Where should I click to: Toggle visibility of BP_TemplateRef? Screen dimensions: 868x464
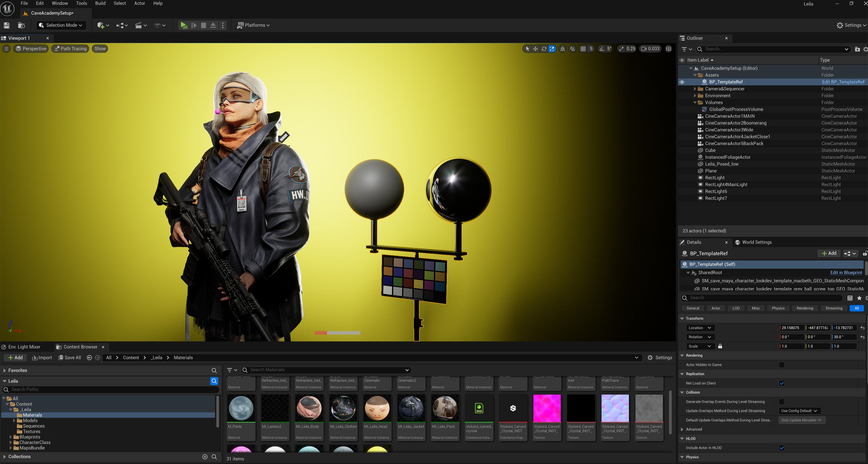682,82
